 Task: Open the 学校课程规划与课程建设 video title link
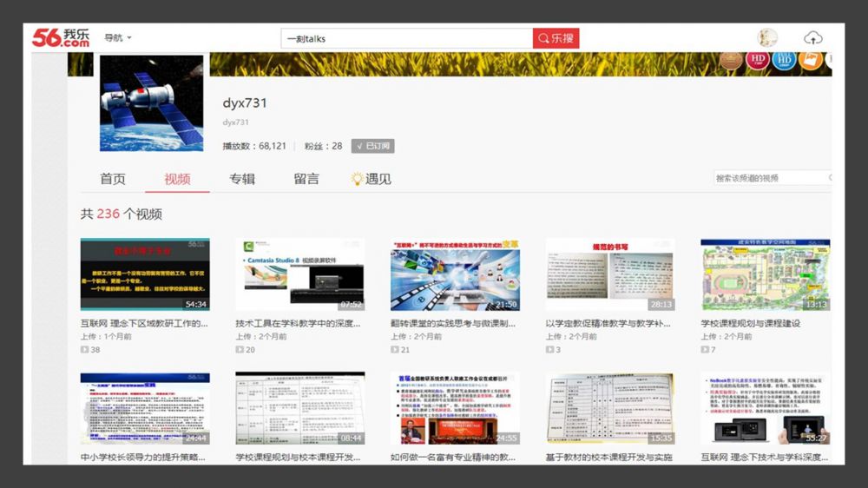pos(750,323)
